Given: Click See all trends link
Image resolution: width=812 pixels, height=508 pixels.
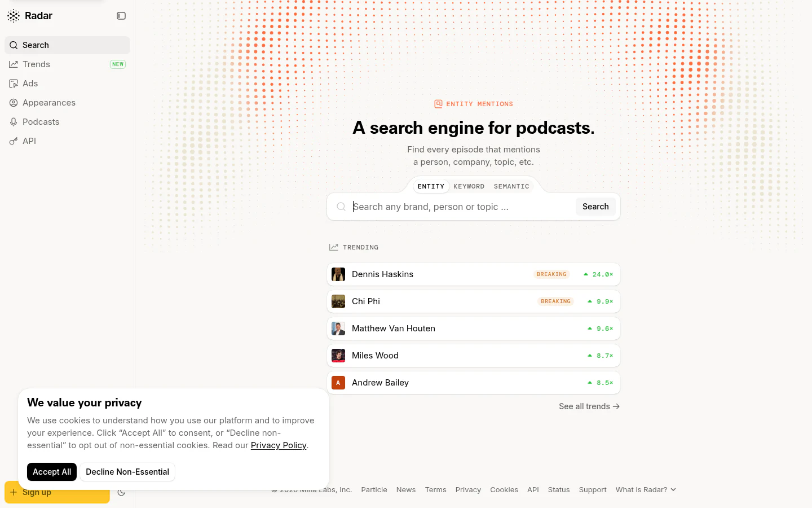Looking at the screenshot, I should click(589, 406).
